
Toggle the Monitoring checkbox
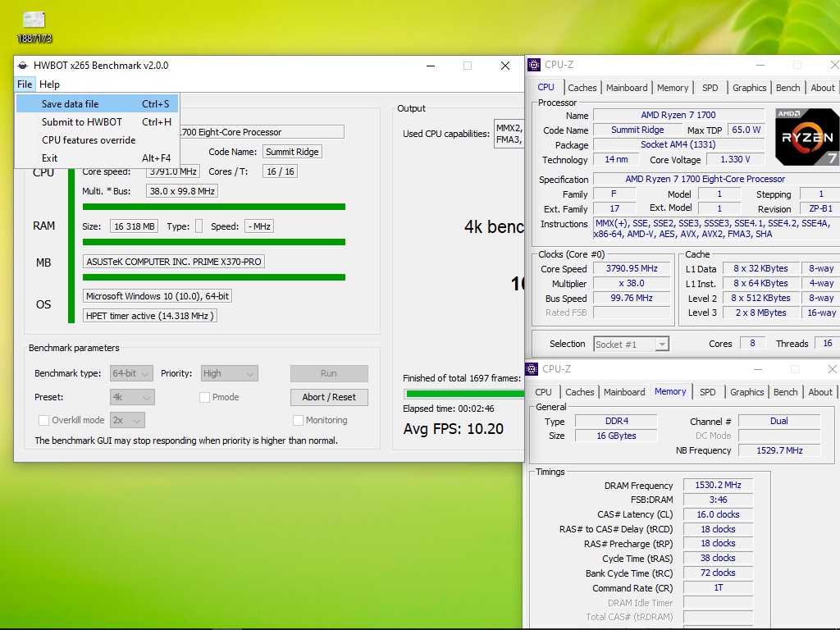[298, 421]
